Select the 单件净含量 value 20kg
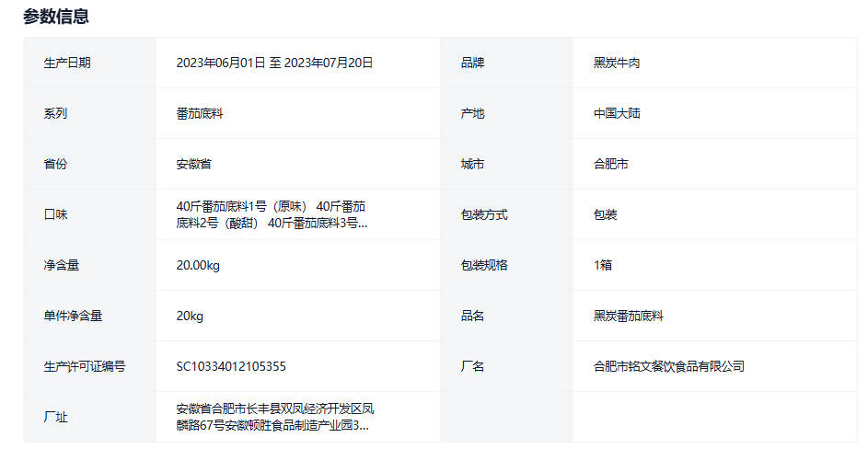 [190, 316]
